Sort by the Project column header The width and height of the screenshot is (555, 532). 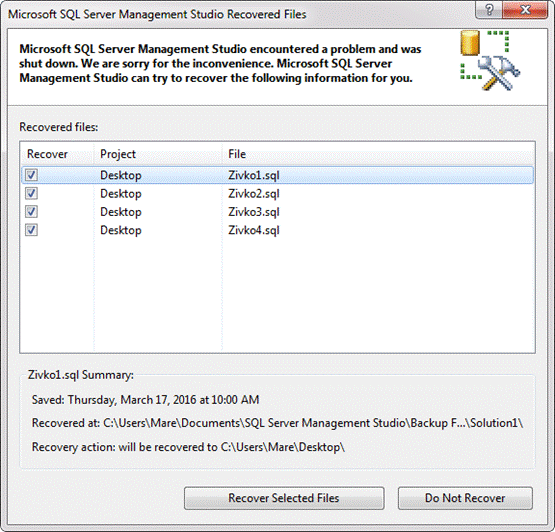pos(158,154)
